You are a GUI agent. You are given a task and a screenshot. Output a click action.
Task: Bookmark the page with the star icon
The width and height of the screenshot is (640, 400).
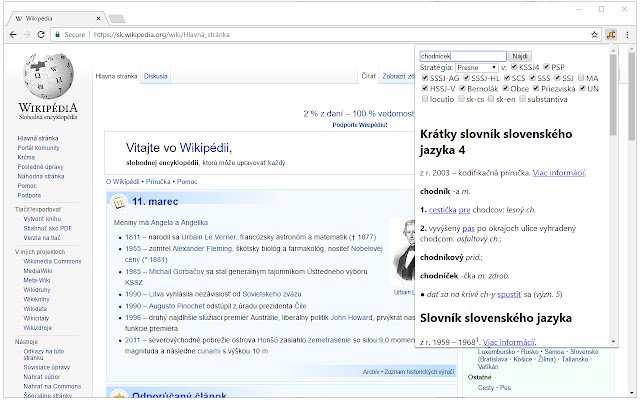point(594,35)
